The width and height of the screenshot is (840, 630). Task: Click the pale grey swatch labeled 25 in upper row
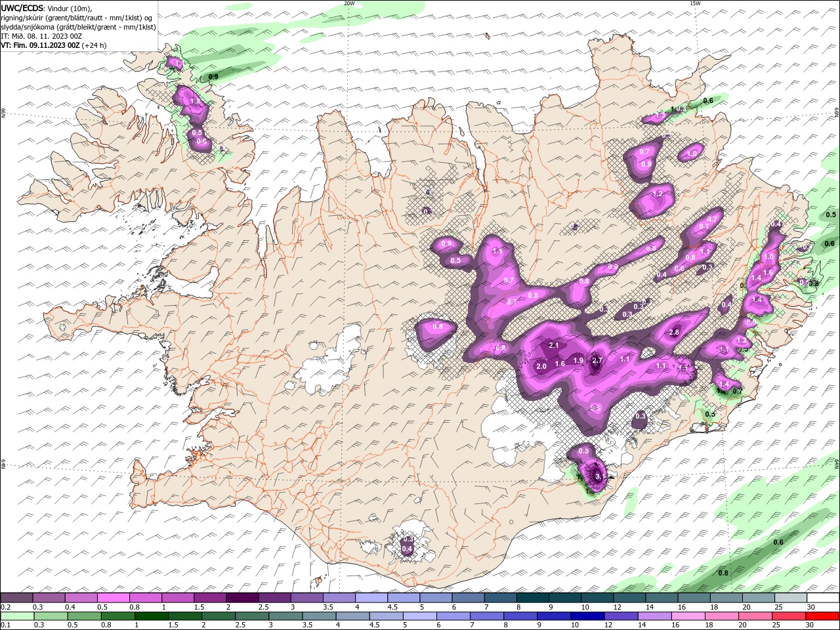click(x=791, y=598)
